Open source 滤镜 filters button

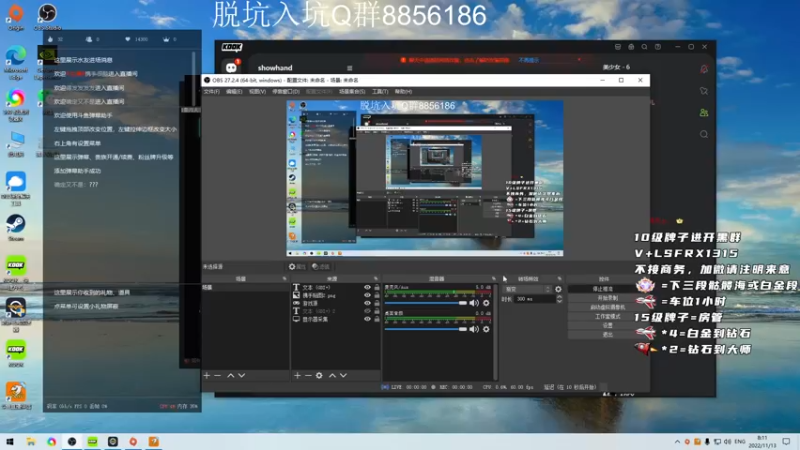[x=321, y=267]
